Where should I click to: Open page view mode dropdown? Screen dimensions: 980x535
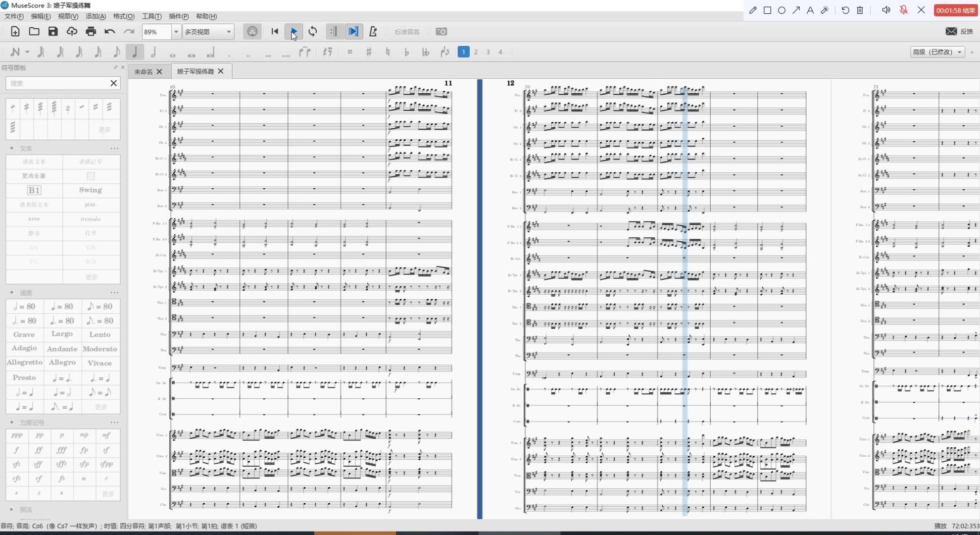point(208,32)
